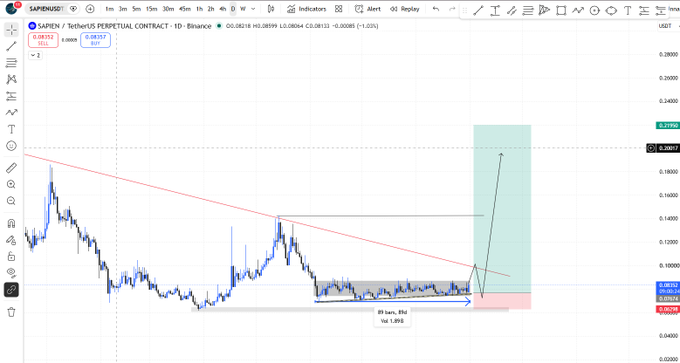Click the 0.06298 red stop price label

[x=667, y=309]
